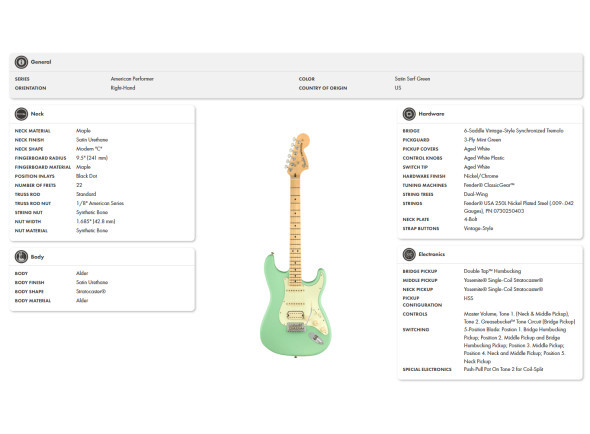This screenshot has width=590, height=434.
Task: Click the Hardware section icon
Action: click(409, 114)
